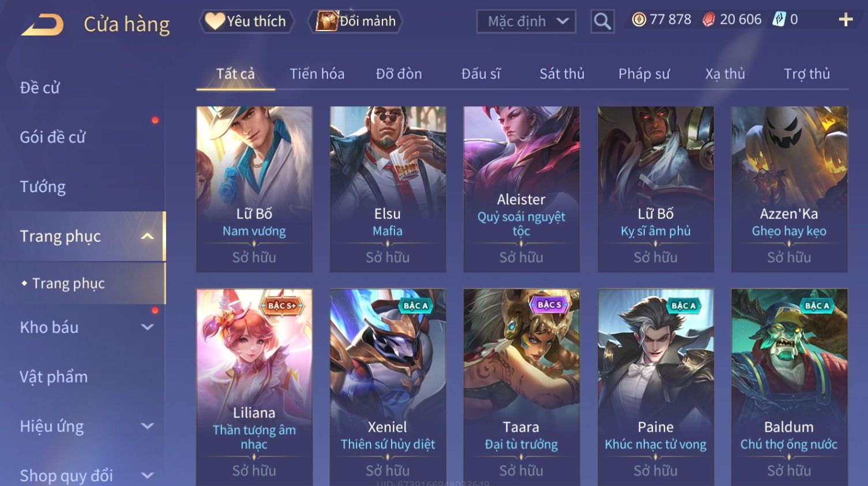Open the Mặc định sort dropdown
This screenshot has width=868, height=486.
click(x=526, y=21)
